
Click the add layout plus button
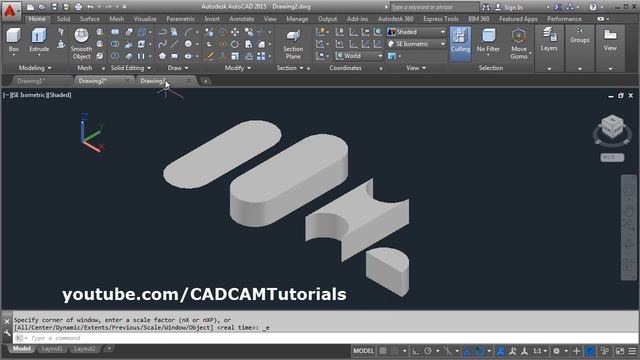109,349
